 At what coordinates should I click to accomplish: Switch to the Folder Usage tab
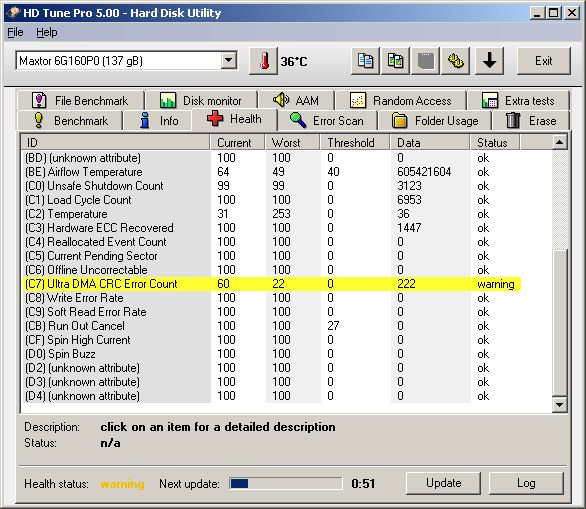tap(435, 121)
